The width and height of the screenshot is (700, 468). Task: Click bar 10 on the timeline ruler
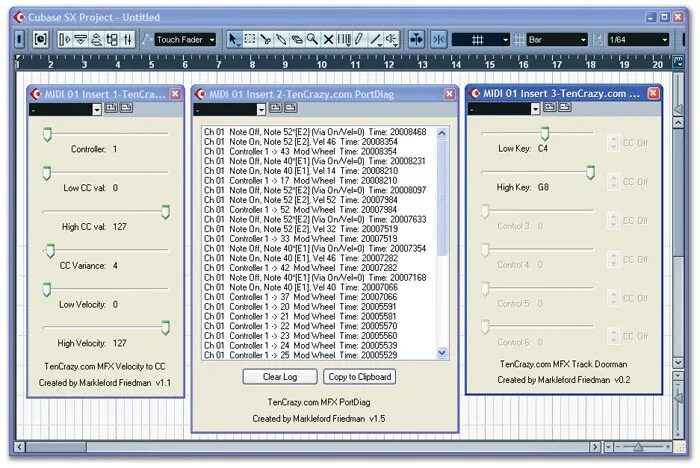pyautogui.click(x=321, y=65)
